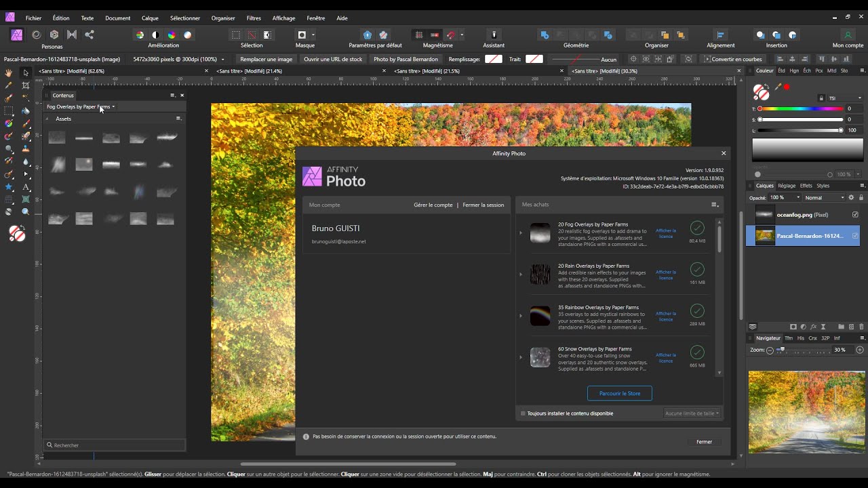Click Fermer la session link
The height and width of the screenshot is (488, 868).
[x=484, y=205]
